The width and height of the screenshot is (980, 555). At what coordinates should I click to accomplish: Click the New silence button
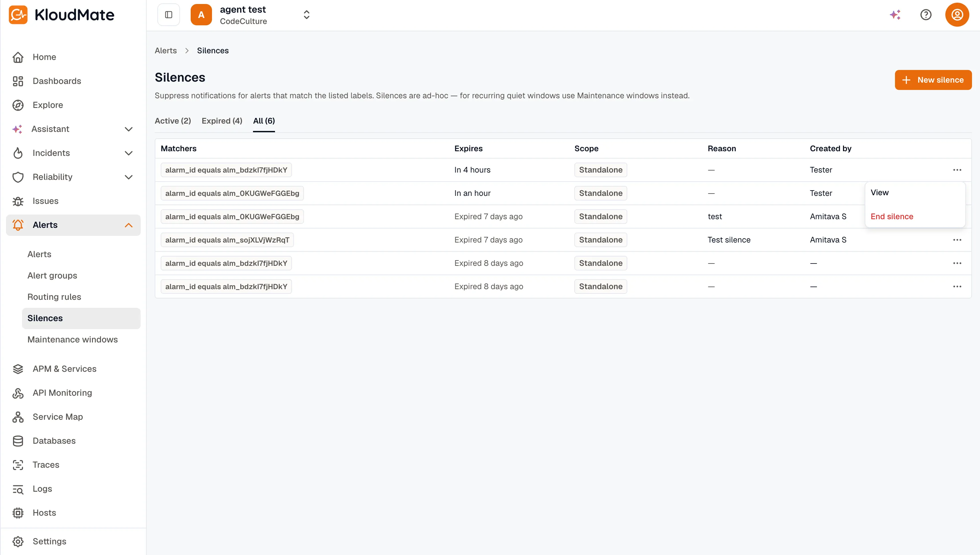point(933,80)
